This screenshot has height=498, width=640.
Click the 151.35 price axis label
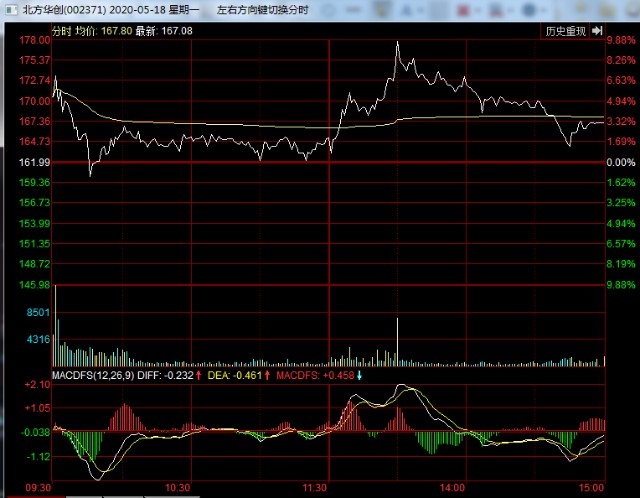[x=35, y=244]
